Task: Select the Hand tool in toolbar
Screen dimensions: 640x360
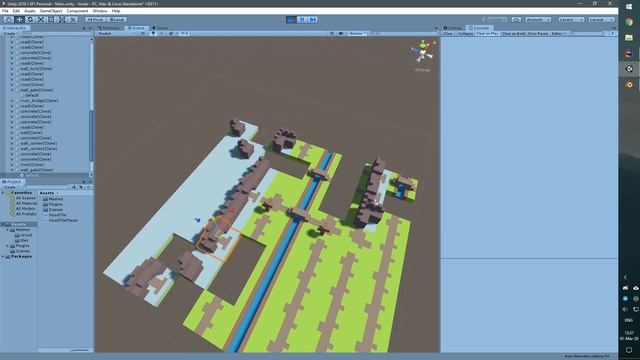Action: tap(8, 19)
